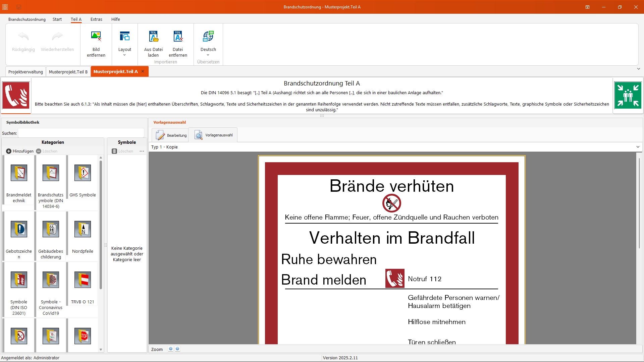Switch to the Bearbeitung tab

click(x=171, y=135)
